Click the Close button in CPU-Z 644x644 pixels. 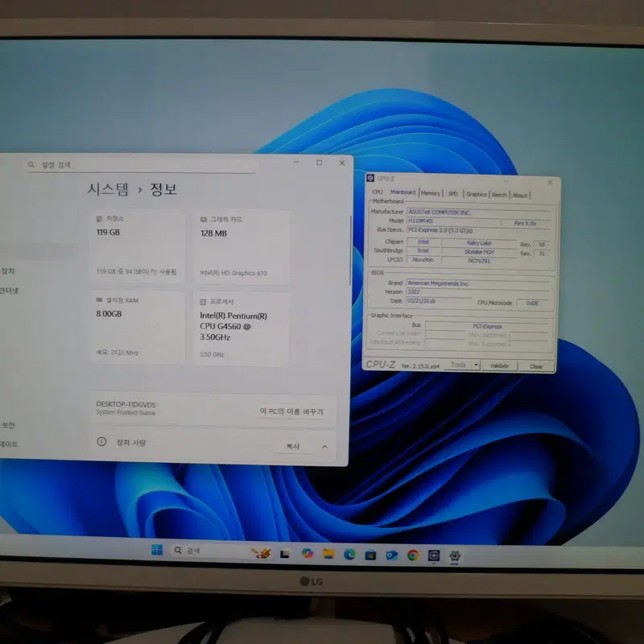coord(536,366)
